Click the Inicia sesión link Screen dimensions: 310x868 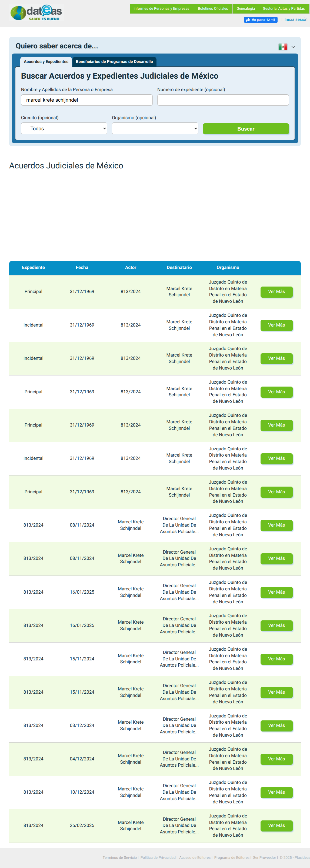(x=296, y=19)
